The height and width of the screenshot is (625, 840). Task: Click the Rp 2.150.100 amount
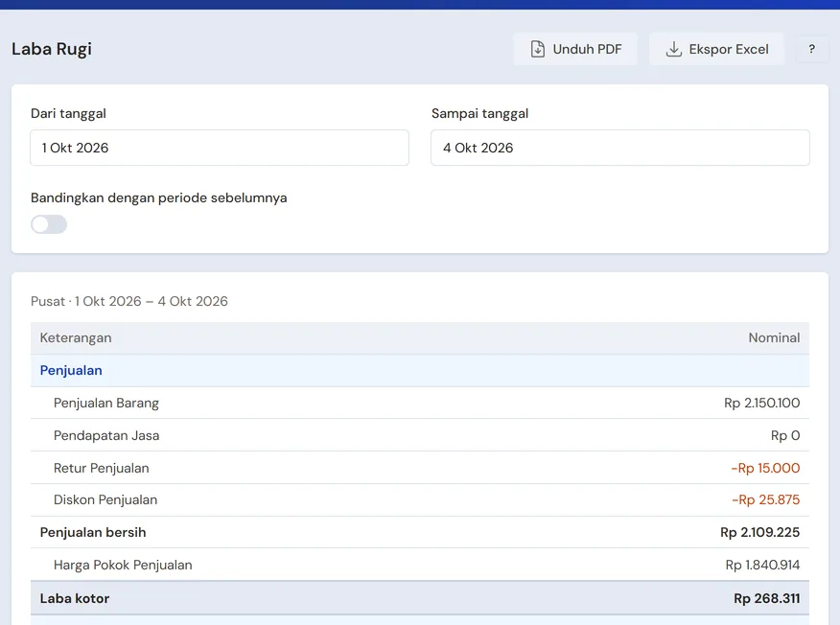coord(761,403)
